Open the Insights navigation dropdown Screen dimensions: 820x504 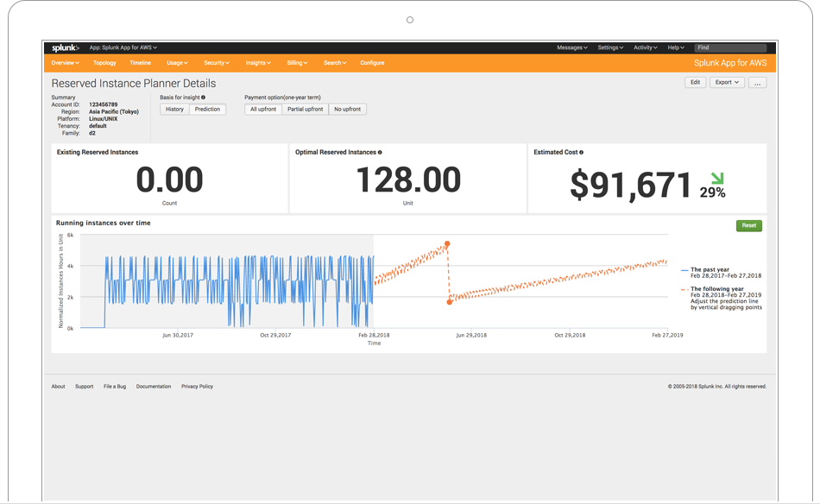[258, 63]
